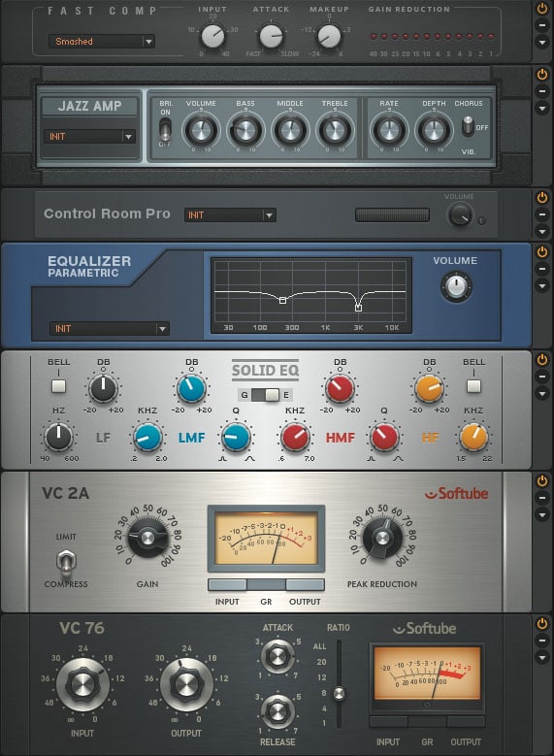
Task: Minimize the VC 2A module with the minus icon
Action: click(542, 498)
